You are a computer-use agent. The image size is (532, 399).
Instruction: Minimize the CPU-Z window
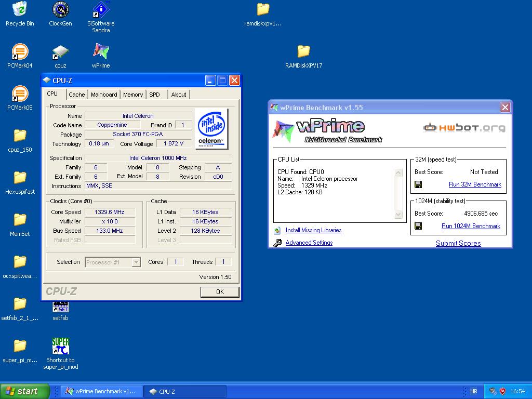(210, 81)
